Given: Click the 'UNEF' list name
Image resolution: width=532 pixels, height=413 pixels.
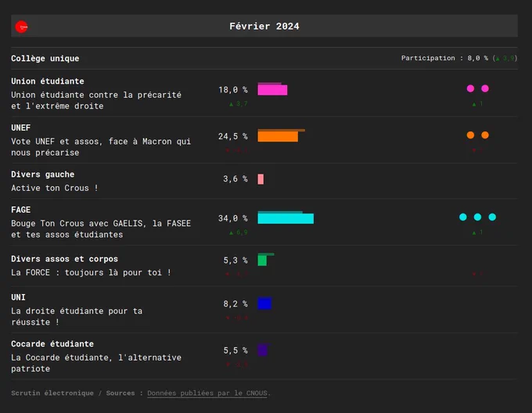Looking at the screenshot, I should tap(20, 127).
